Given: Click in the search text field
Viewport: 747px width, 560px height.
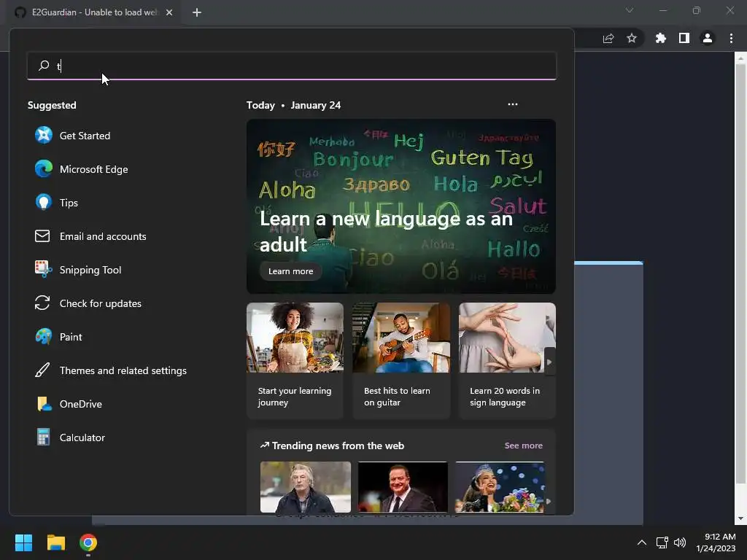Looking at the screenshot, I should pyautogui.click(x=292, y=66).
